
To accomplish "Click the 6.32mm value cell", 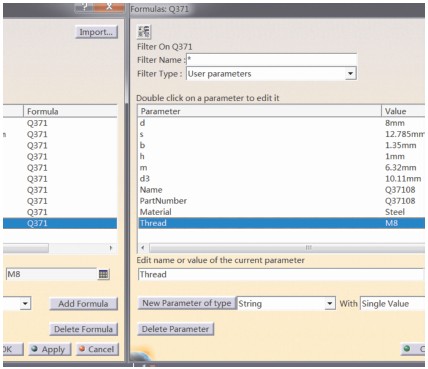I will [x=400, y=167].
